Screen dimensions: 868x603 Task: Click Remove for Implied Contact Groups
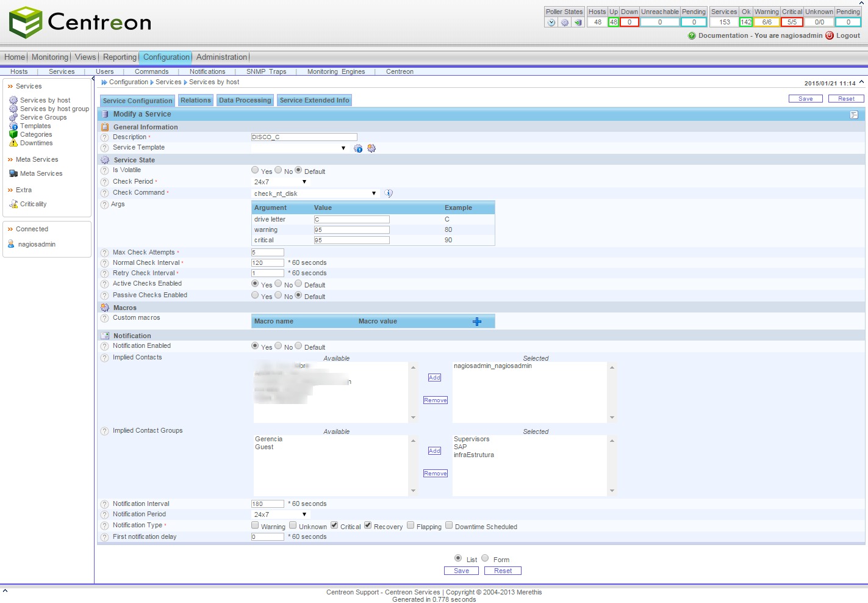pyautogui.click(x=436, y=474)
